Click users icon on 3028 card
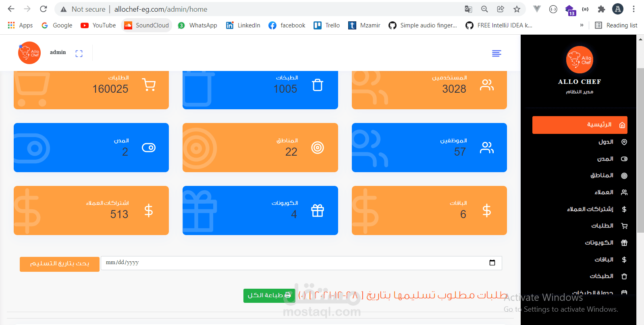The height and width of the screenshot is (325, 644). [487, 85]
